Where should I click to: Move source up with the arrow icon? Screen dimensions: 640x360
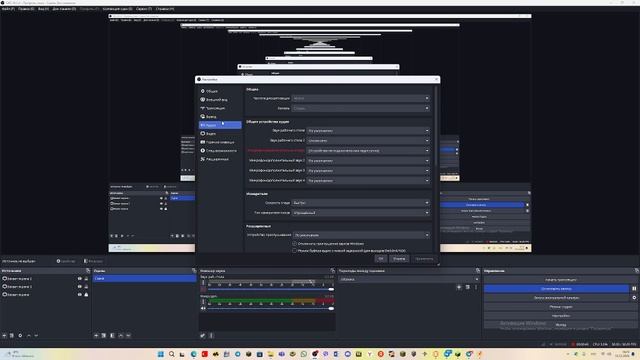[x=29, y=336]
